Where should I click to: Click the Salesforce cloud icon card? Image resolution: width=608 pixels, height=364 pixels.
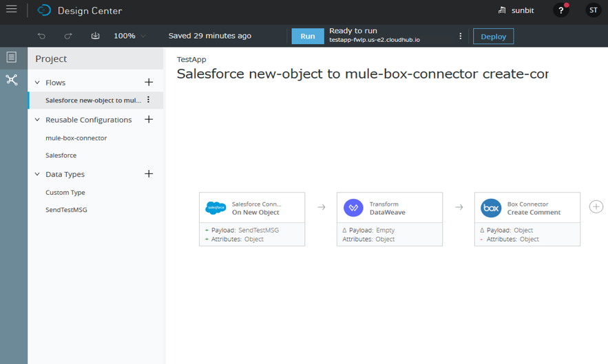pyautogui.click(x=216, y=208)
